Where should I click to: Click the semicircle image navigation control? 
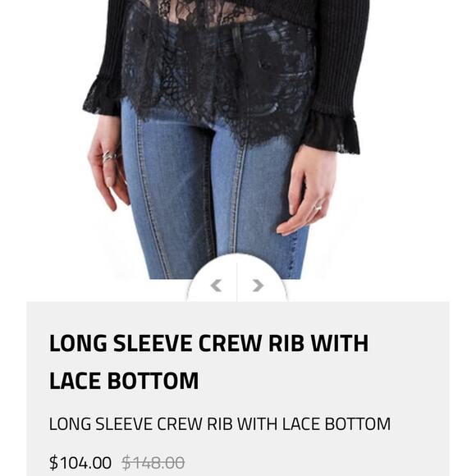tap(237, 277)
